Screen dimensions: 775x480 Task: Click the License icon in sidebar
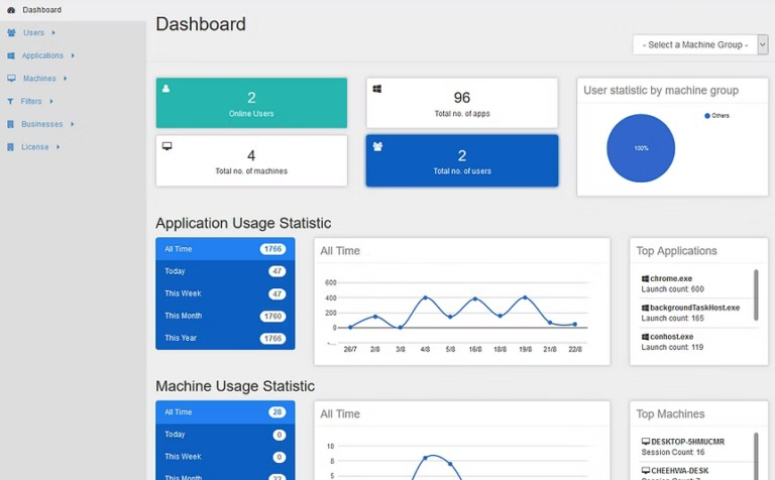pyautogui.click(x=11, y=147)
